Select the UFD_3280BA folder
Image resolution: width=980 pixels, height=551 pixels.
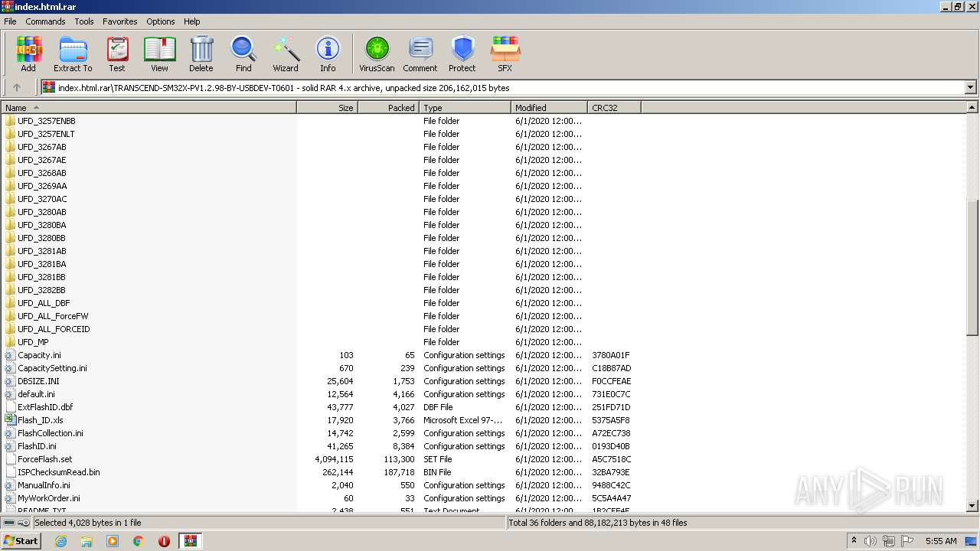click(42, 225)
